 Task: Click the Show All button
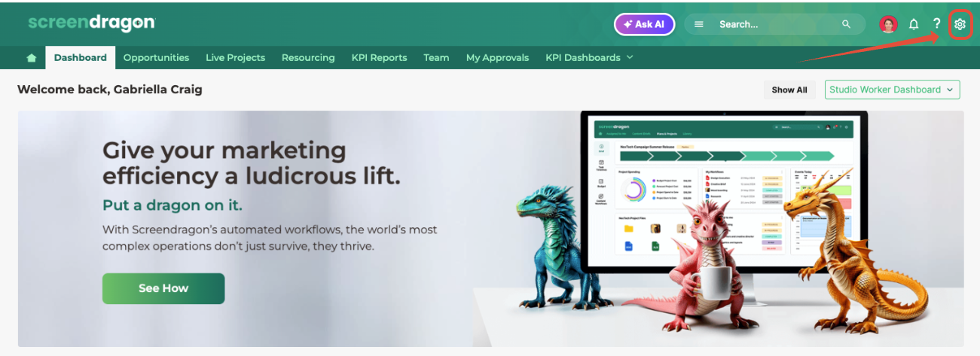click(x=789, y=90)
